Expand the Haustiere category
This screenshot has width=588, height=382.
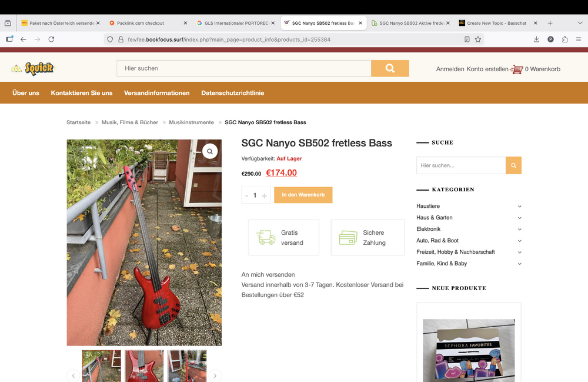[x=520, y=207]
